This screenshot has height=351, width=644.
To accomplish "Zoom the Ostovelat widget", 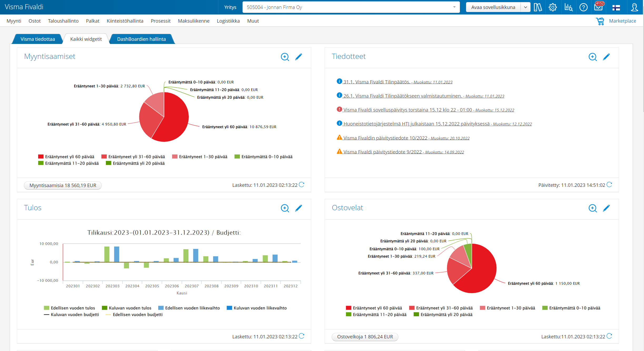I will tap(593, 208).
